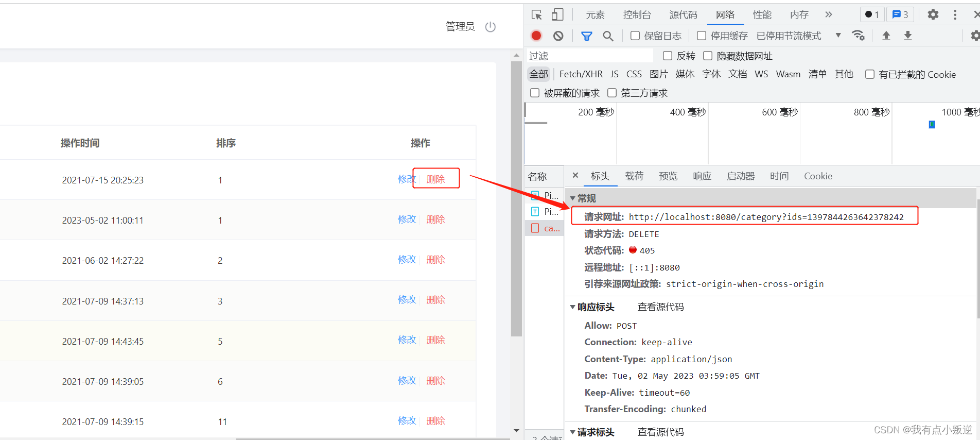Open the 响应 response tab

[x=702, y=176]
